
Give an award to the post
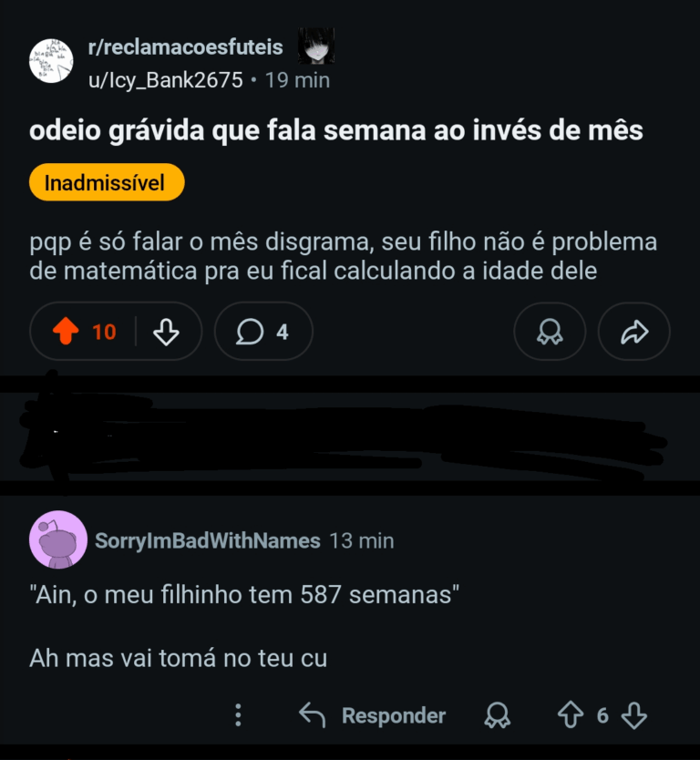549,332
